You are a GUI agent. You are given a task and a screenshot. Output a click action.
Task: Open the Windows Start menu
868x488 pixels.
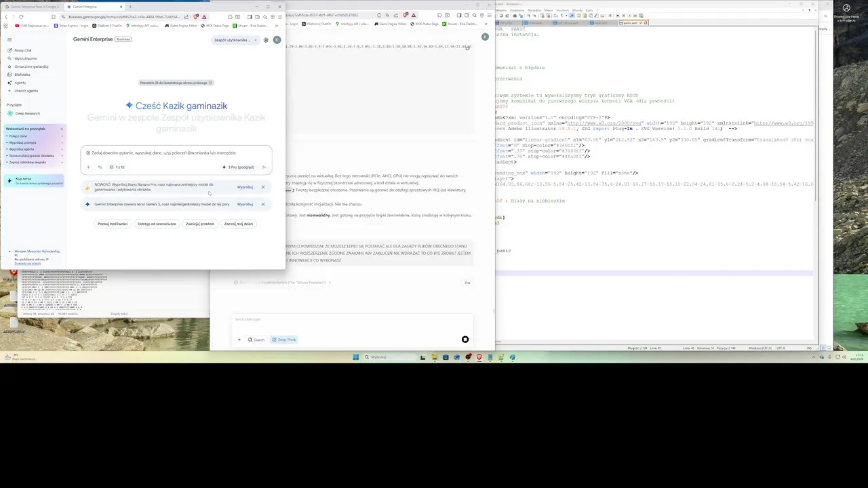355,357
